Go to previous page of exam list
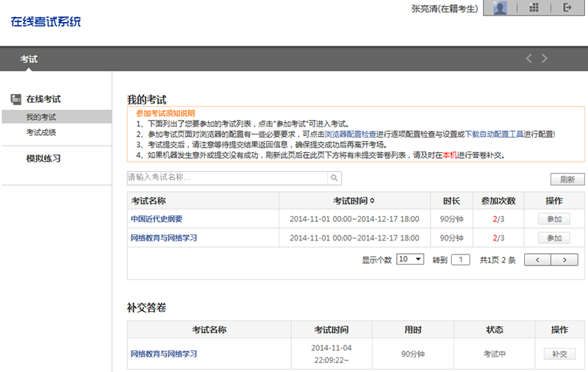This screenshot has height=372, width=588. [x=537, y=260]
